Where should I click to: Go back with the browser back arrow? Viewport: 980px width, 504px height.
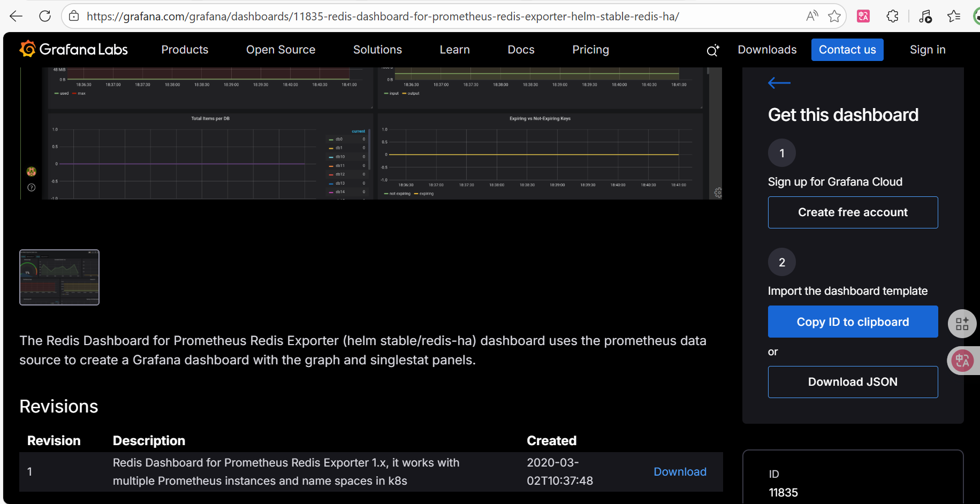(x=16, y=16)
